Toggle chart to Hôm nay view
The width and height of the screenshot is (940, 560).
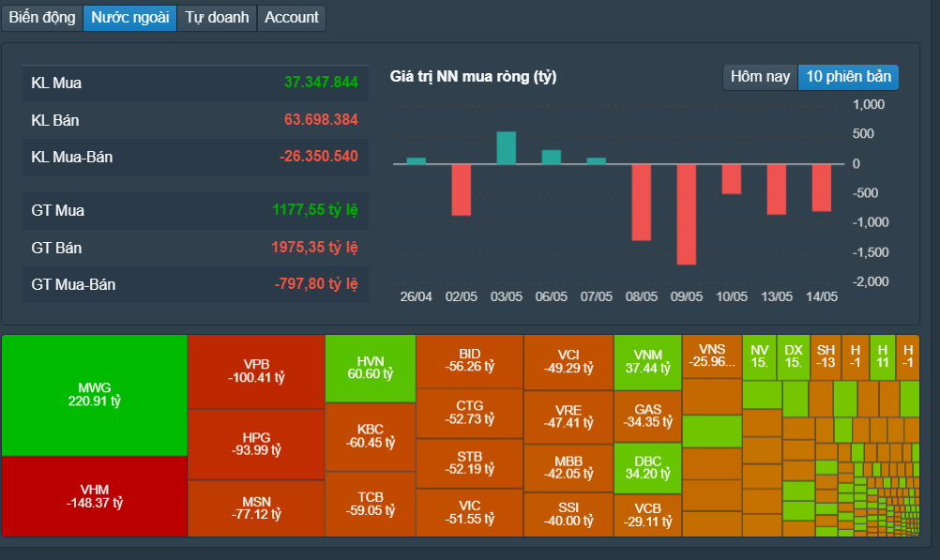[760, 77]
